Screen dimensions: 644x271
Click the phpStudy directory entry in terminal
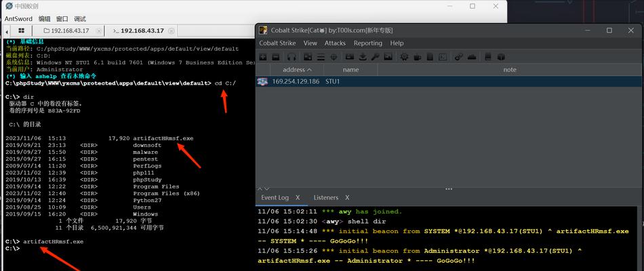coord(148,180)
